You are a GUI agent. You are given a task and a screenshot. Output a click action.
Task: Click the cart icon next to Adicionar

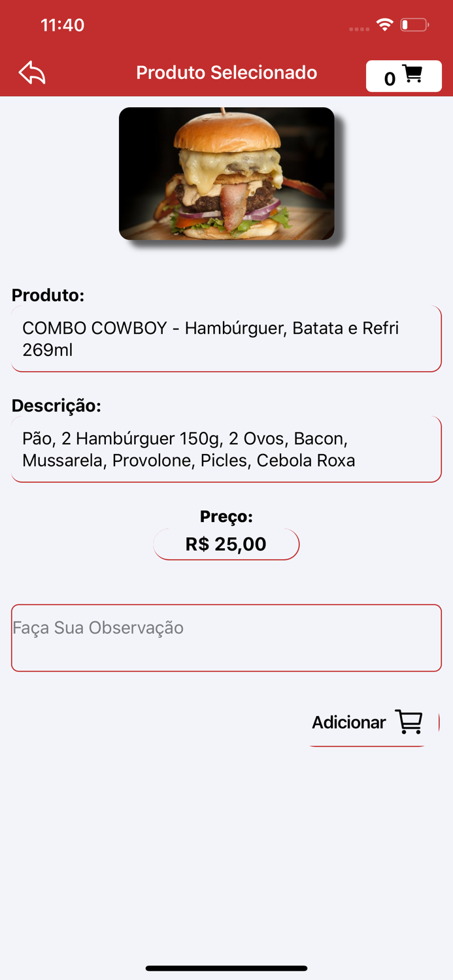coord(409,721)
